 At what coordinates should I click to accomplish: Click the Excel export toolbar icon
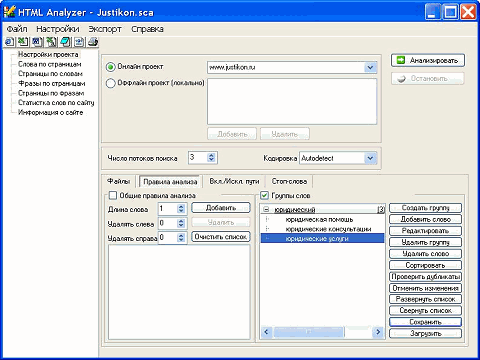[23, 42]
